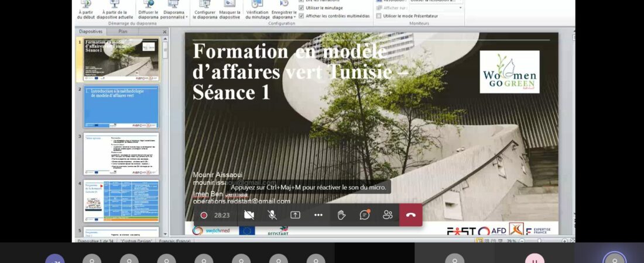Start Vérification du minutage
Viewport: 644px width, 263px height.
tap(258, 10)
